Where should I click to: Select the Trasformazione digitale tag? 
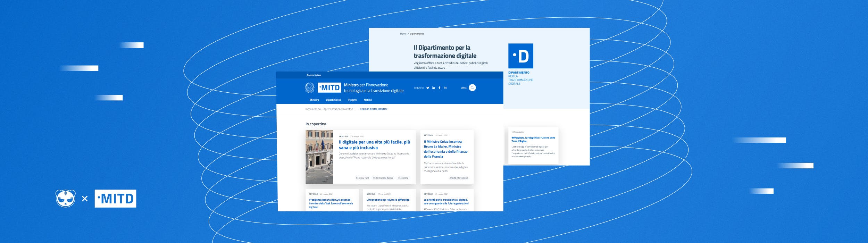[383, 178]
